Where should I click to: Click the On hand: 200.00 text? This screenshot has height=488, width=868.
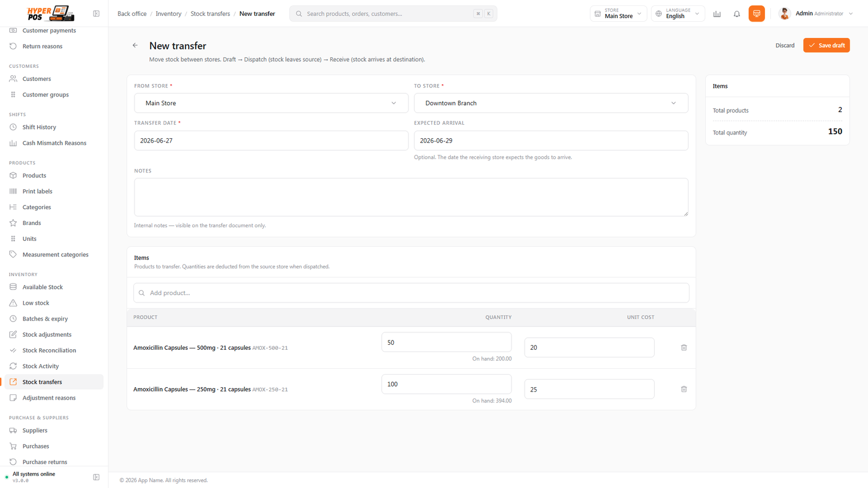click(x=492, y=359)
